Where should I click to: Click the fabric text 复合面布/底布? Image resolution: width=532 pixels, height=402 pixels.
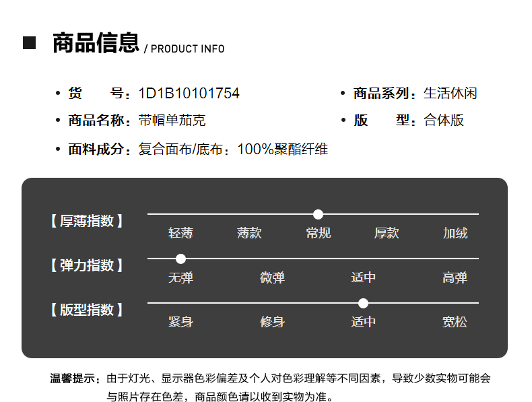[180, 149]
